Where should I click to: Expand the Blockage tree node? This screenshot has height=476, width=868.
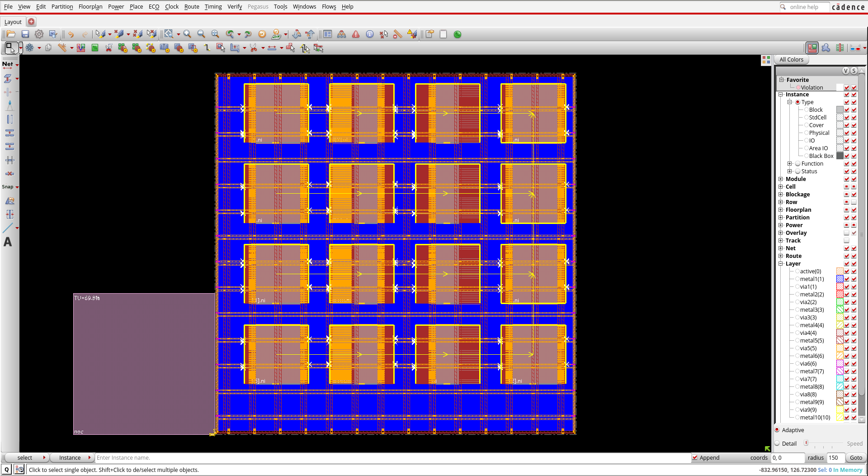click(x=781, y=195)
